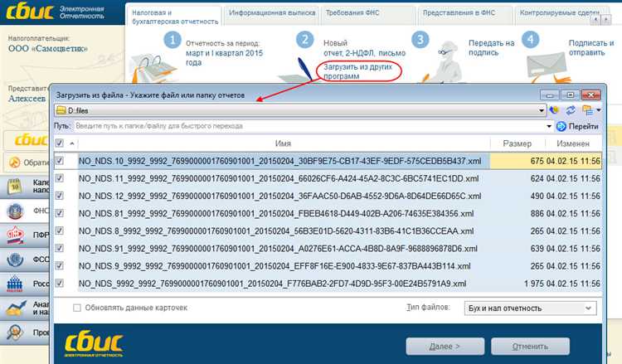Expand the view options dropdown arrow
Viewport: 622px width, 364px height.
coord(598,110)
